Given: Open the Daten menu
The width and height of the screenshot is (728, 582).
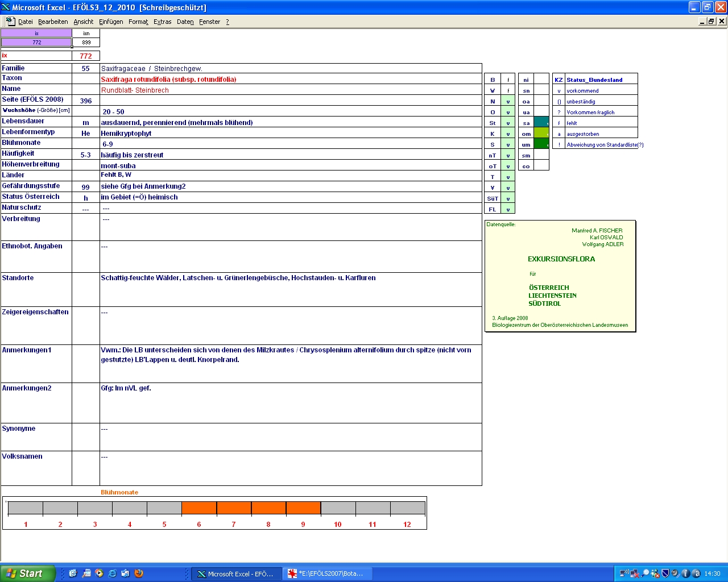Looking at the screenshot, I should click(x=185, y=22).
